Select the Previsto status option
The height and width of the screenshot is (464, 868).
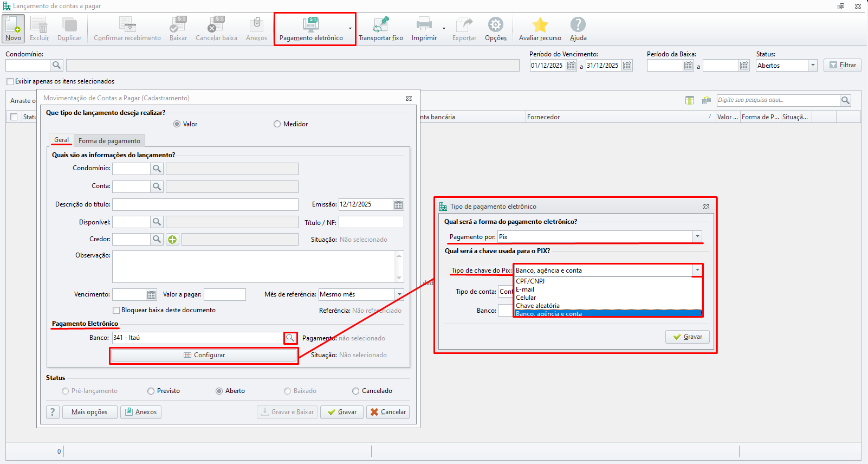(151, 391)
